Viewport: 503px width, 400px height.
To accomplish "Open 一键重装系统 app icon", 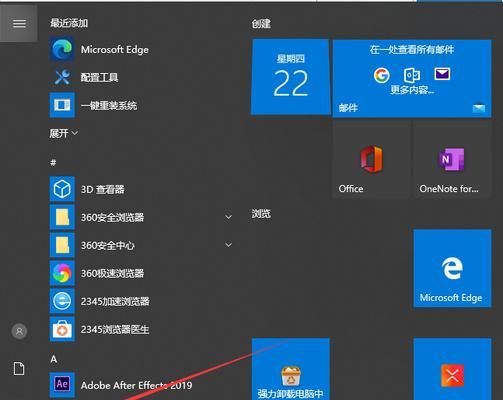I will pos(62,105).
